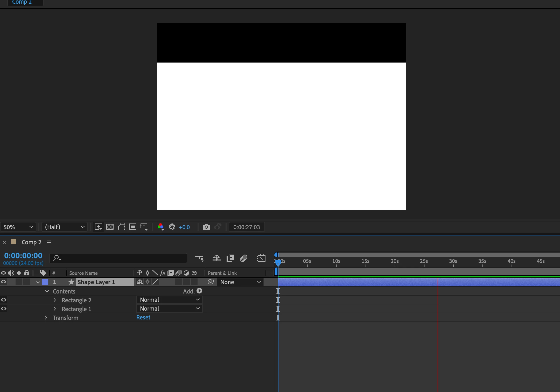This screenshot has height=392, width=560.
Task: Hide Rectangle 2 with its eye toggle
Action: tap(4, 300)
